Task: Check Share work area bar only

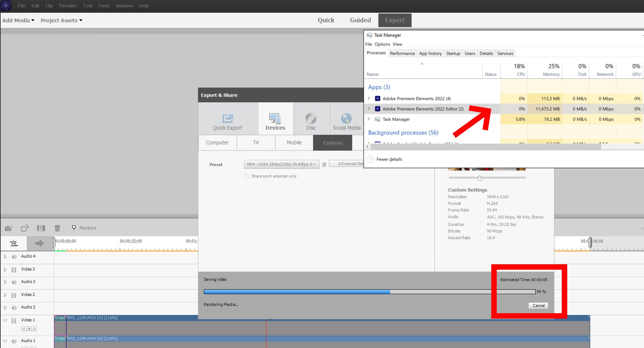Action: (247, 176)
